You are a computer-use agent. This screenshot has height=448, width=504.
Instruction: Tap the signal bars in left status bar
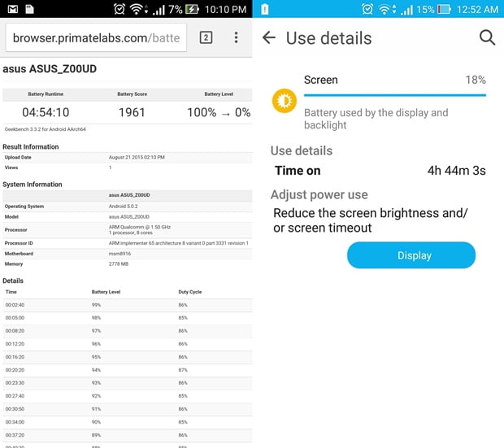pos(159,10)
